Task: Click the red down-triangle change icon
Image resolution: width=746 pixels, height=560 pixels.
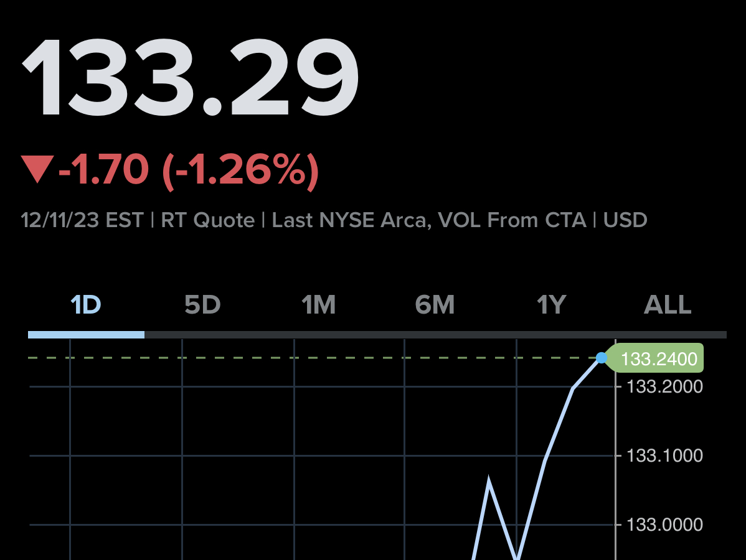Action: click(x=36, y=170)
